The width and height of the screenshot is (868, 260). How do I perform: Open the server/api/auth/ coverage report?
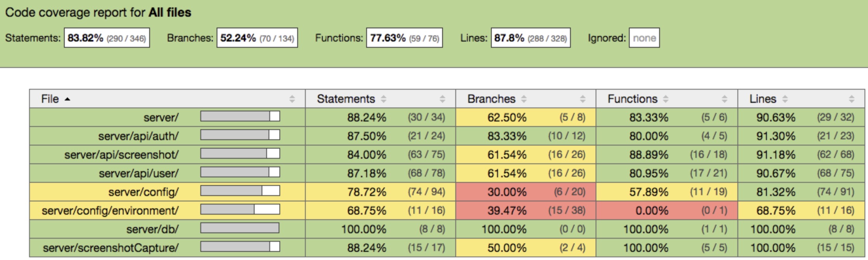point(138,136)
